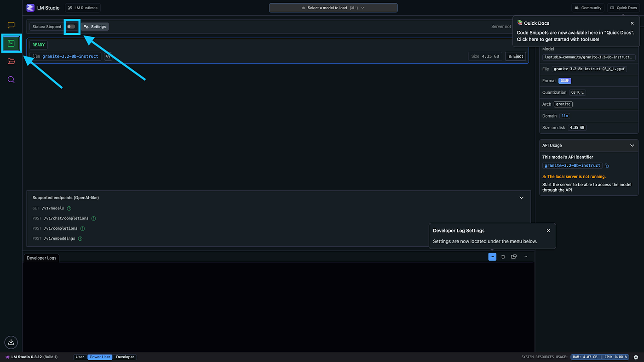Screen dimensions: 644x362
Task: Pop out the Developer Logs into a window
Action: [x=514, y=257]
